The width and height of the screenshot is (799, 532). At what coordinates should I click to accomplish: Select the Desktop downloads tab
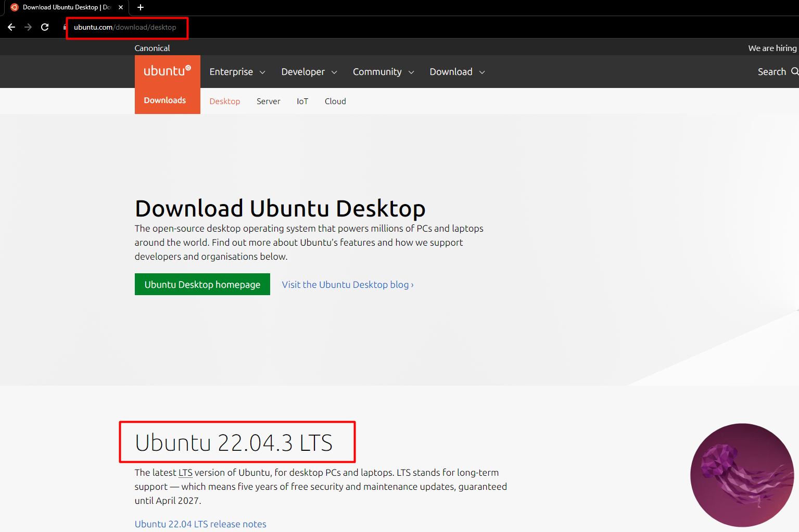[x=225, y=102]
